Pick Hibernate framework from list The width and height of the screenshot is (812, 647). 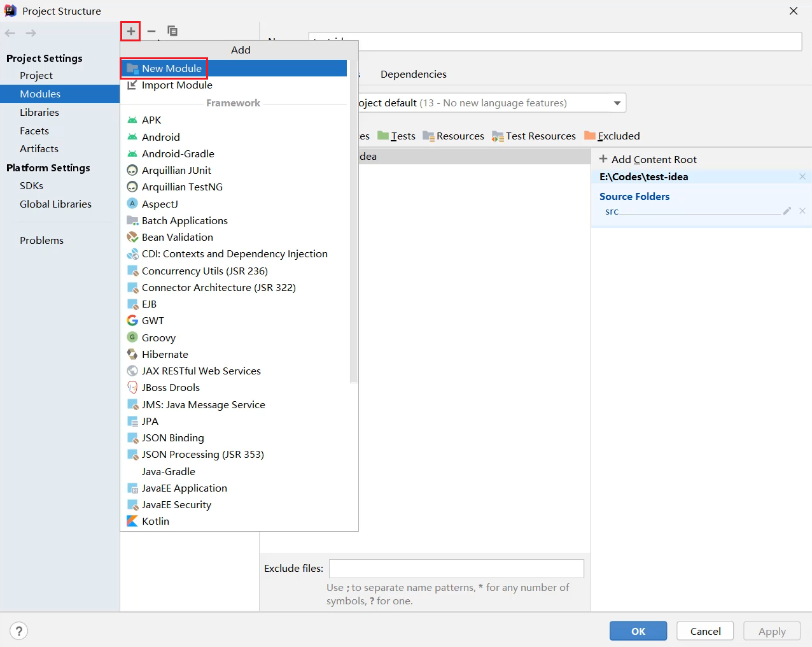(x=165, y=355)
